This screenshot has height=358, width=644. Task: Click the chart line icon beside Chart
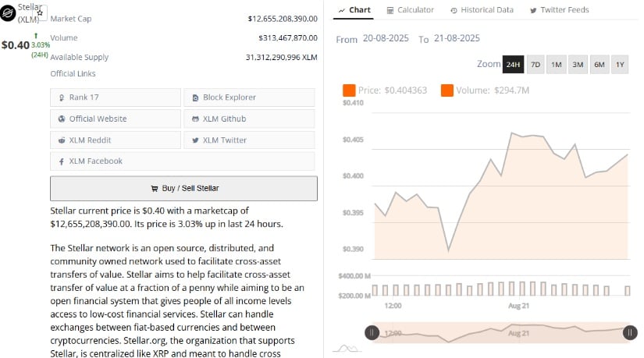point(342,10)
